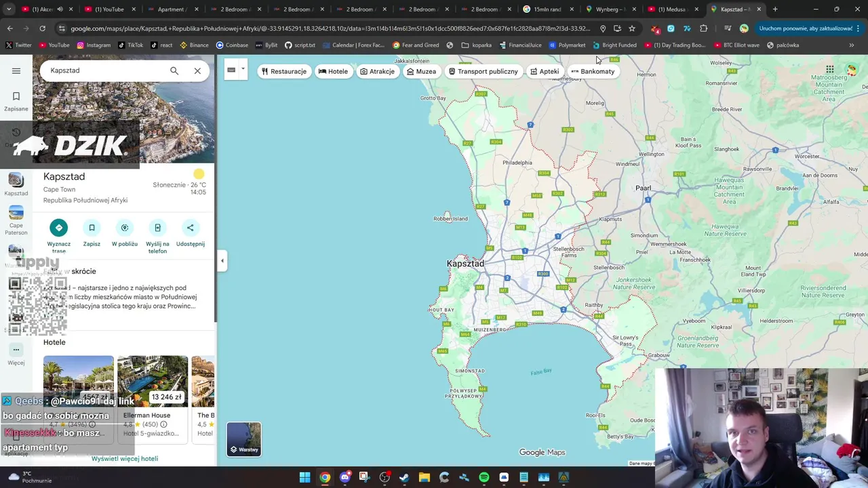This screenshot has height=488, width=868.
Task: Filter map by Bankomaty
Action: point(593,71)
